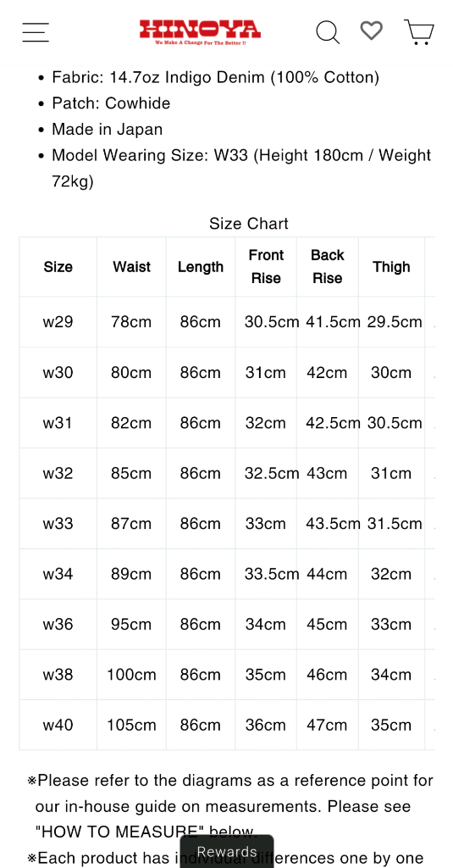Select the w29 size row label
The image size is (453, 868).
(58, 321)
